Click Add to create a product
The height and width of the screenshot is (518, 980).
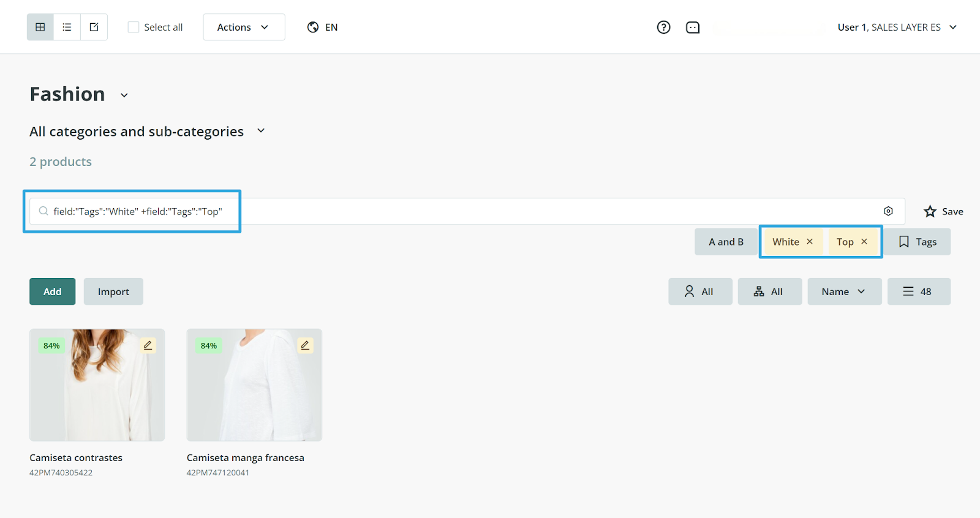tap(53, 291)
